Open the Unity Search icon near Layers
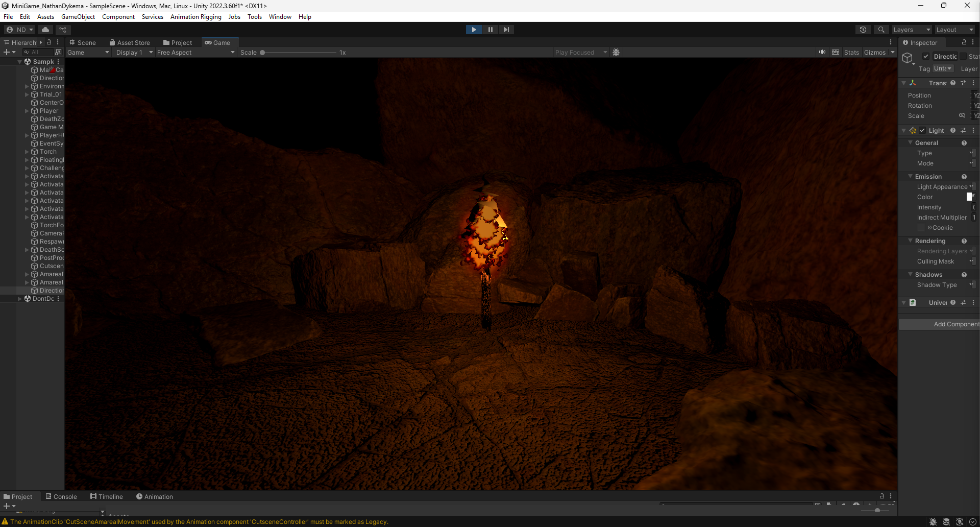This screenshot has width=980, height=527. coord(881,29)
